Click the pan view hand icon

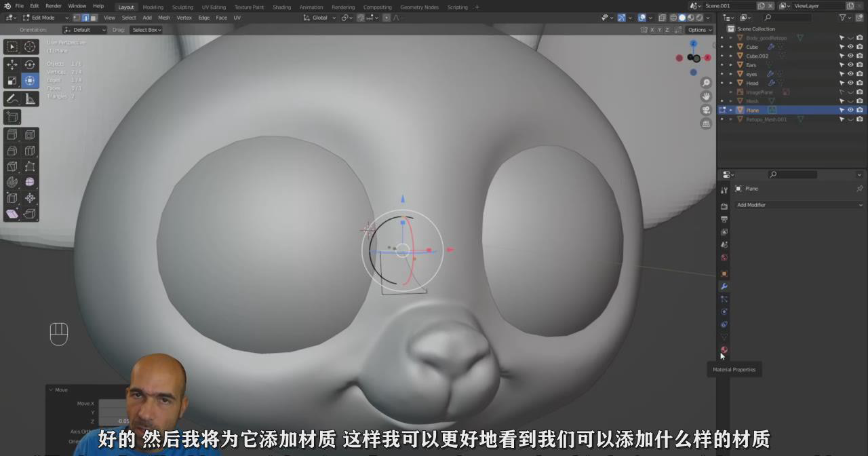706,96
